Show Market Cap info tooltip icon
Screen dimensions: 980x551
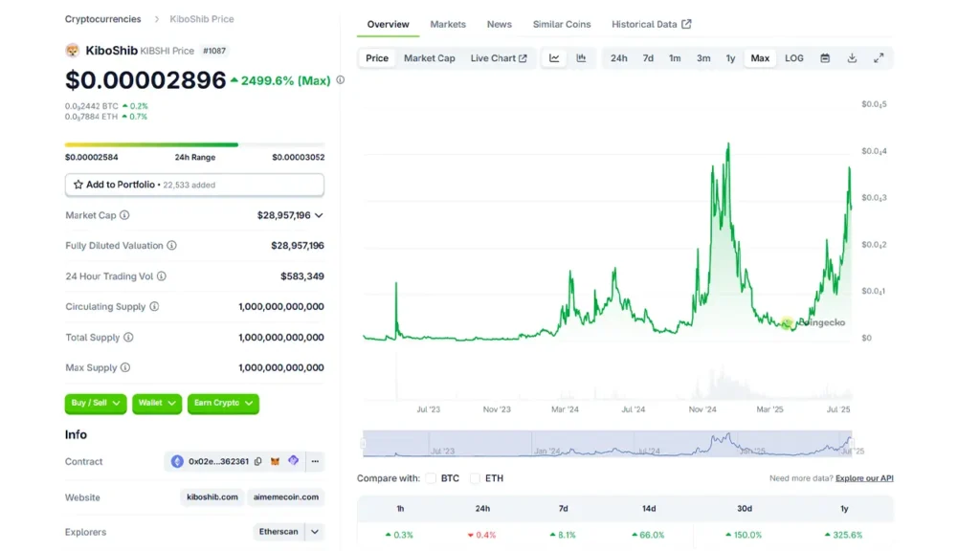click(x=125, y=215)
